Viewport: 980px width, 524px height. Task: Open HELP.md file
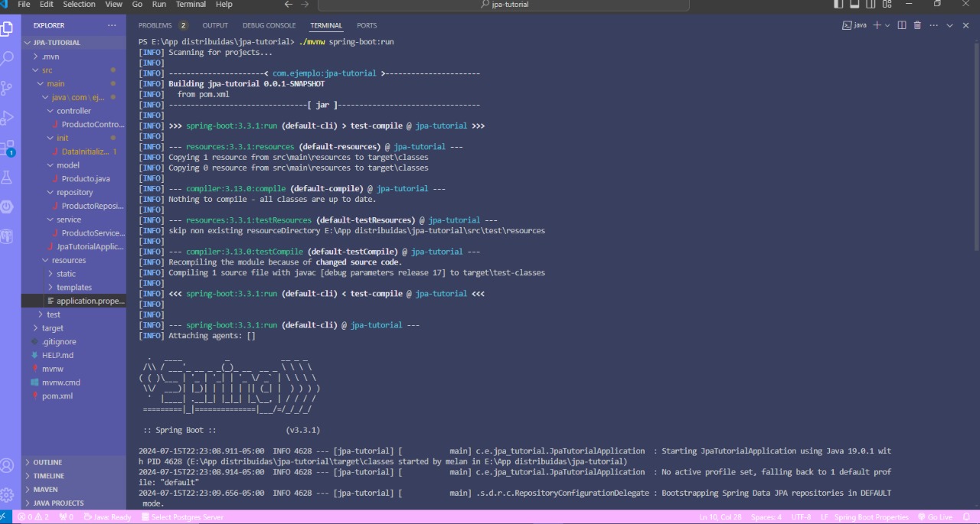73,355
